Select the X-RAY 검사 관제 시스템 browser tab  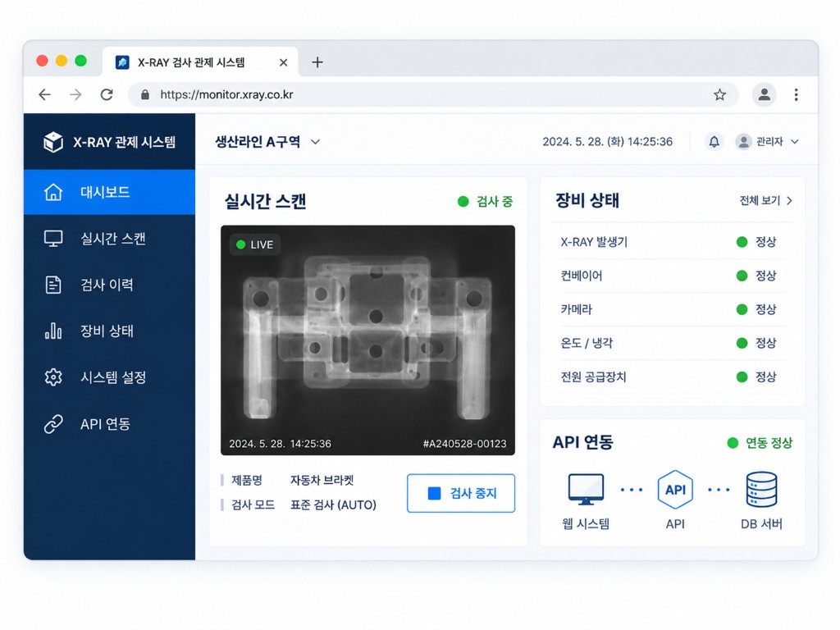200,62
